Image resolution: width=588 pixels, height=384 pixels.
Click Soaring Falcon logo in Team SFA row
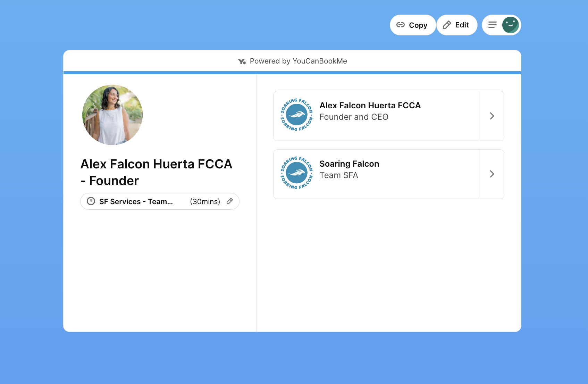[x=296, y=173]
